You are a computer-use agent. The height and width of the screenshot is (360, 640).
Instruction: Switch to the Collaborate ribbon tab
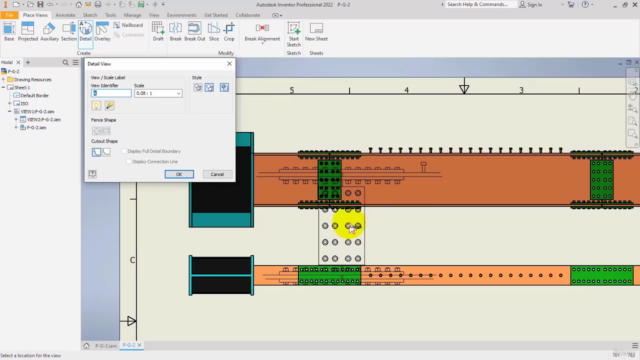tap(247, 15)
